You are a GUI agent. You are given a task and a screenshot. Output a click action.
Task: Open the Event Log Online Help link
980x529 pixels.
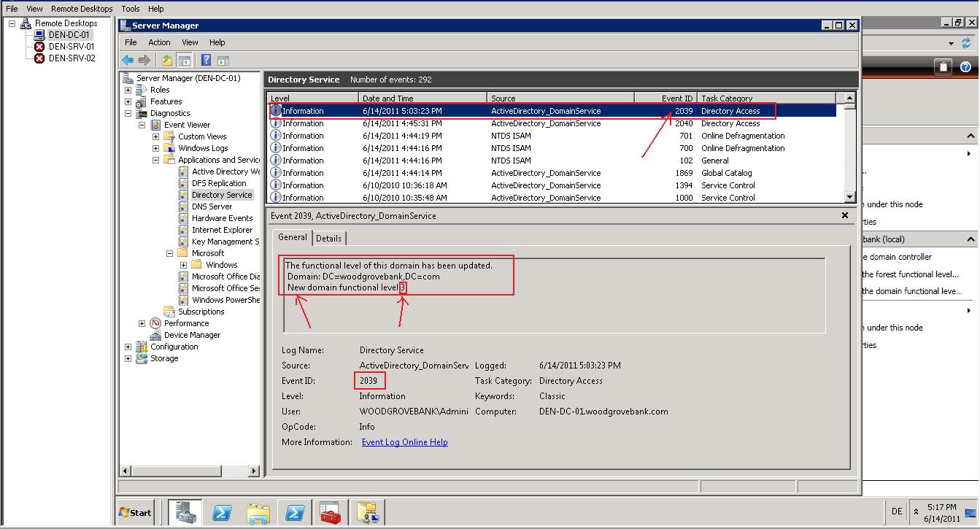[x=404, y=442]
